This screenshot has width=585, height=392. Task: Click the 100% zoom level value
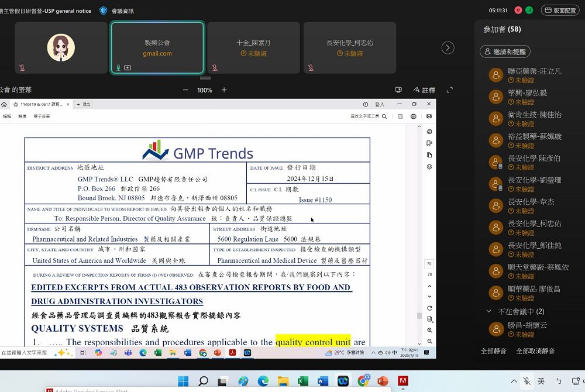(204, 90)
